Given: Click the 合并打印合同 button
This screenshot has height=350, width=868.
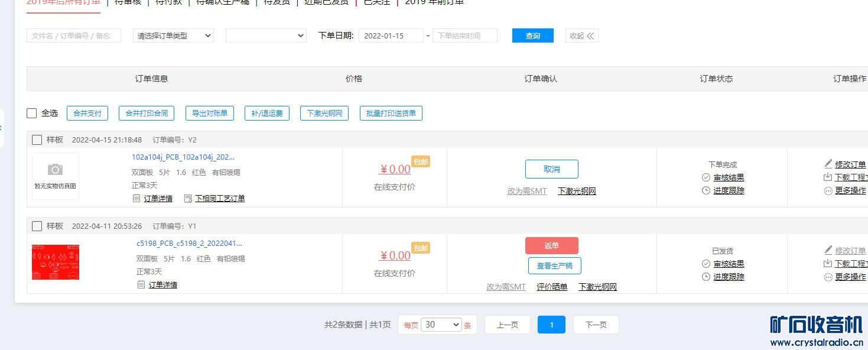Looking at the screenshot, I should pos(147,113).
